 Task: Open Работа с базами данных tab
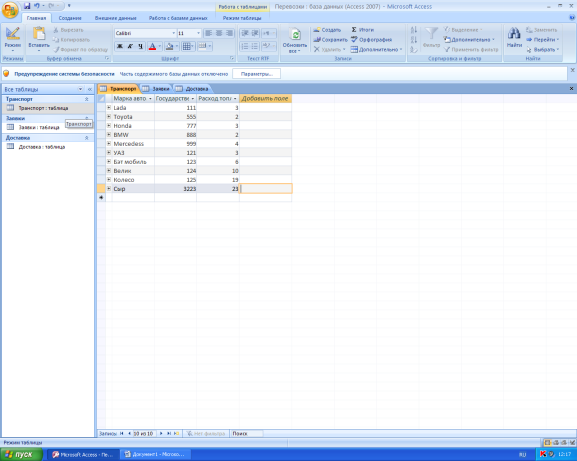point(178,18)
